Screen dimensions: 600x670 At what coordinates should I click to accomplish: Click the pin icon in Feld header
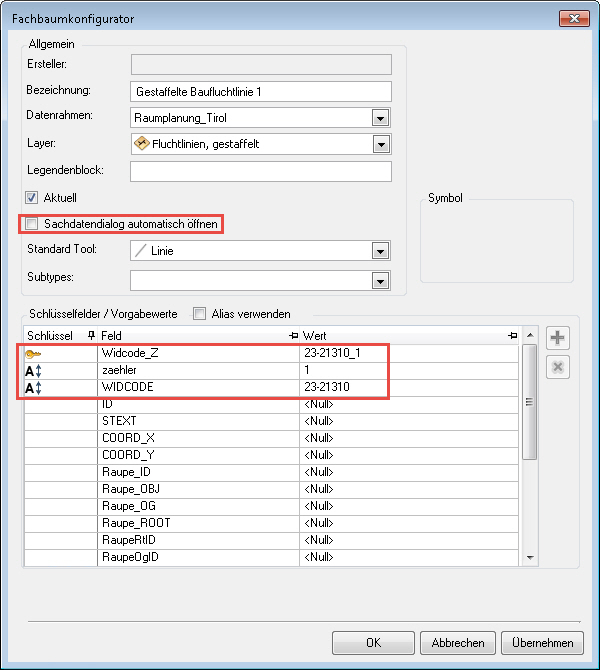(x=293, y=335)
